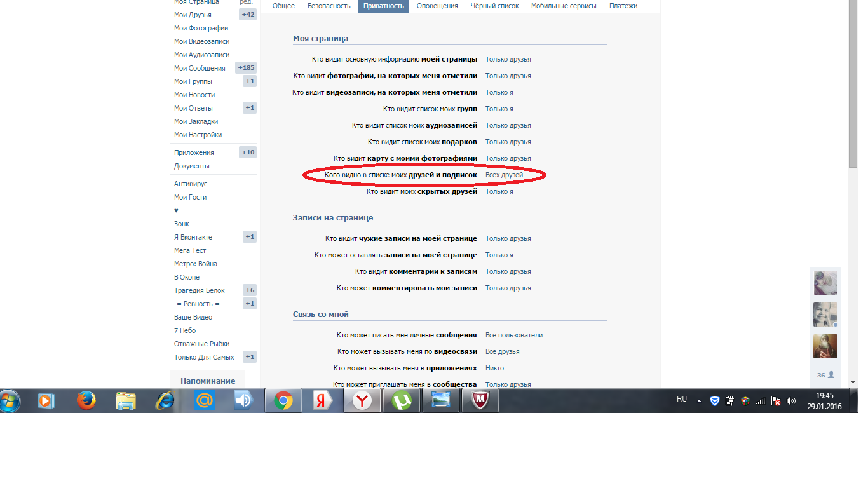
Task: Switch to Мобильные сервисы tab
Action: tap(564, 6)
